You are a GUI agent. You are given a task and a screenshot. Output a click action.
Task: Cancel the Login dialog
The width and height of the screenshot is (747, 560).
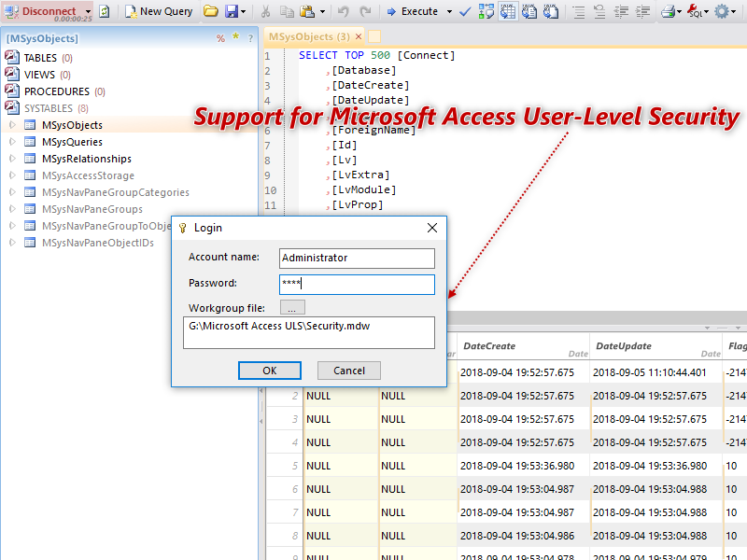pyautogui.click(x=348, y=371)
